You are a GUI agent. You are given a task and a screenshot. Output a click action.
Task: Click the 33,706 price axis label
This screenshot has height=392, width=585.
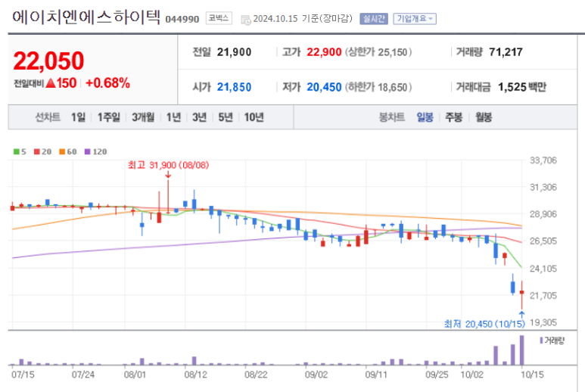coord(543,160)
